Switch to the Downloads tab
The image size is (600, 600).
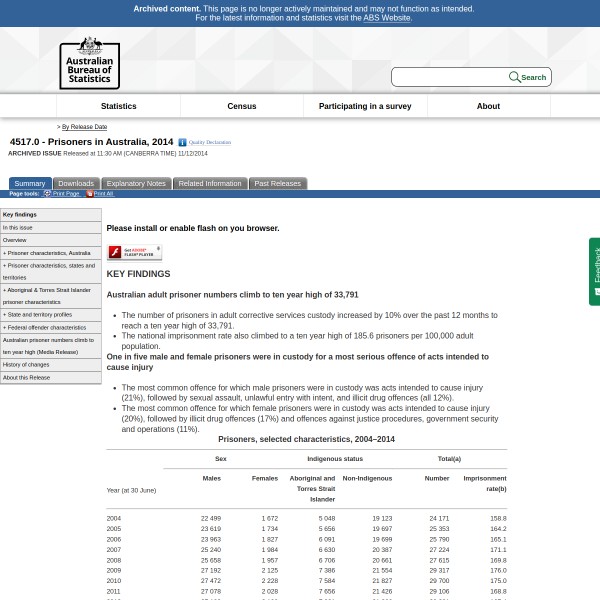[x=76, y=184]
